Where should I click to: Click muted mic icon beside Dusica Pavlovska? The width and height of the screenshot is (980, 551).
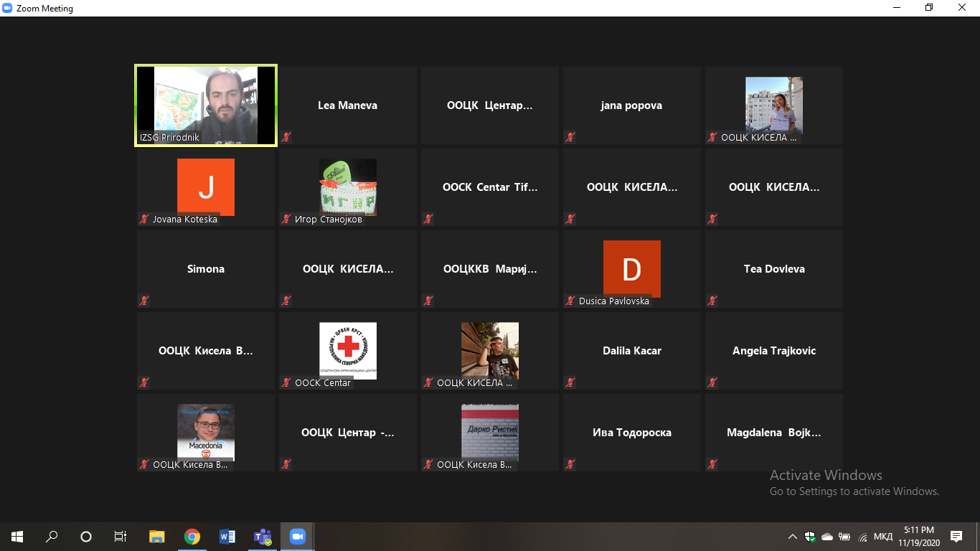pyautogui.click(x=570, y=301)
